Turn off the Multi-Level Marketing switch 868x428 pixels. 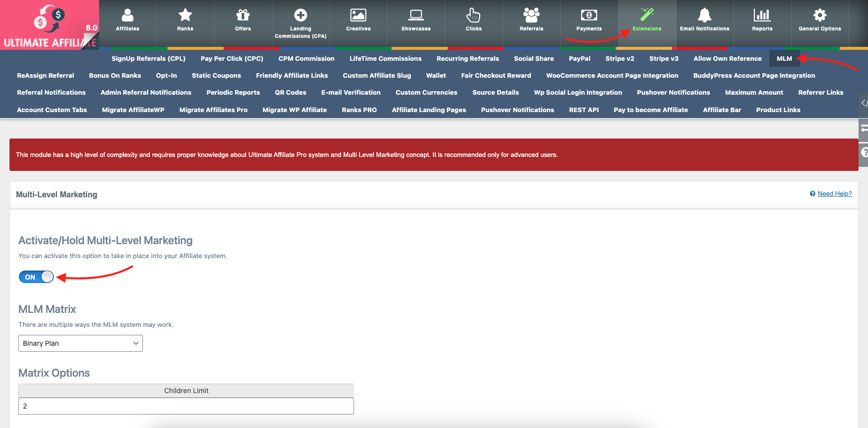[36, 277]
